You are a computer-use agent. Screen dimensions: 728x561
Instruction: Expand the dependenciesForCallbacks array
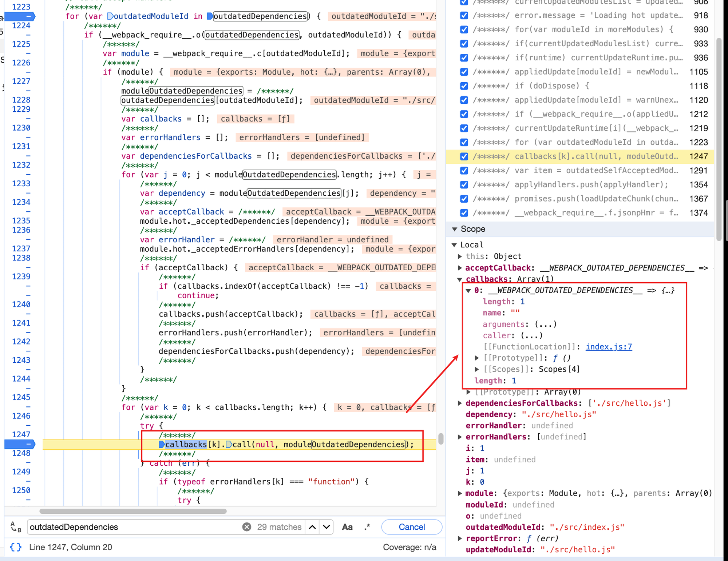pyautogui.click(x=460, y=403)
